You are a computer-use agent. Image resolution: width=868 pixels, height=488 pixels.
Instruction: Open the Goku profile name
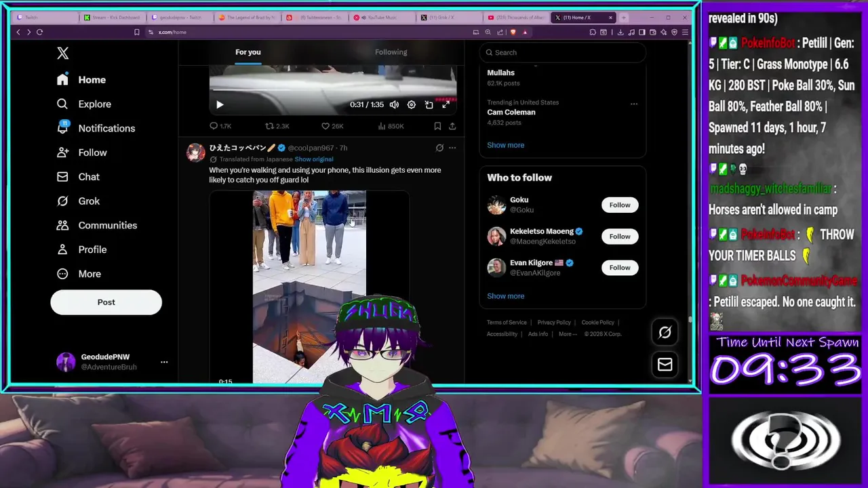(519, 200)
